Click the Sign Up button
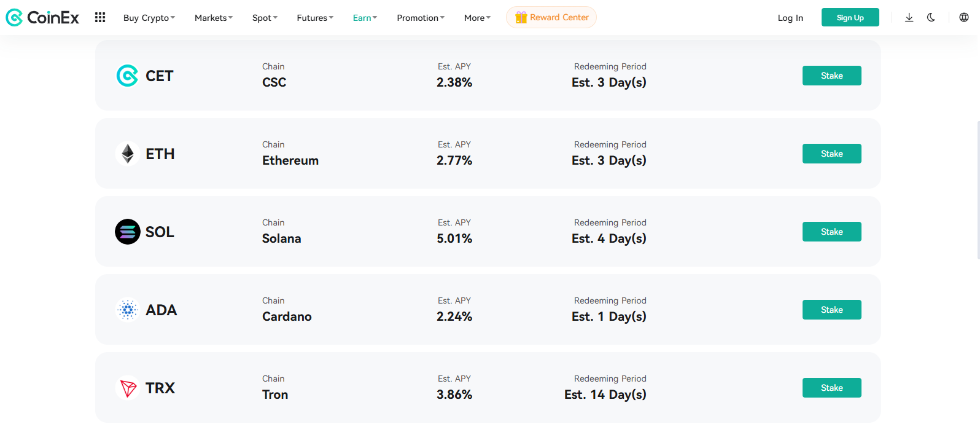 850,17
